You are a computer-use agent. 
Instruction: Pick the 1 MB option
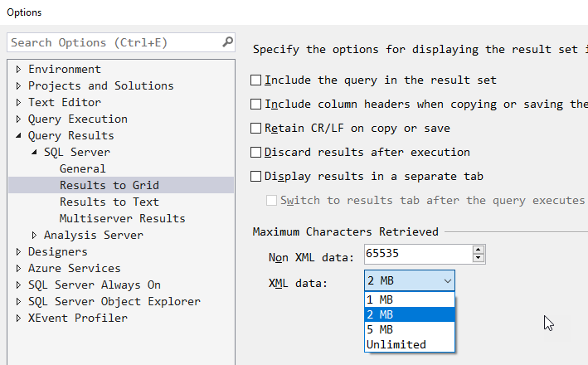point(410,299)
